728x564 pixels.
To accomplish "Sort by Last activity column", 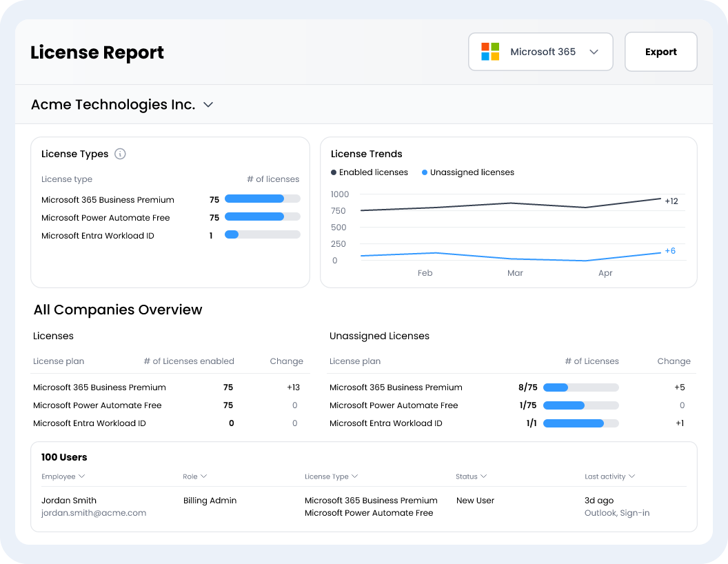I will tap(609, 476).
